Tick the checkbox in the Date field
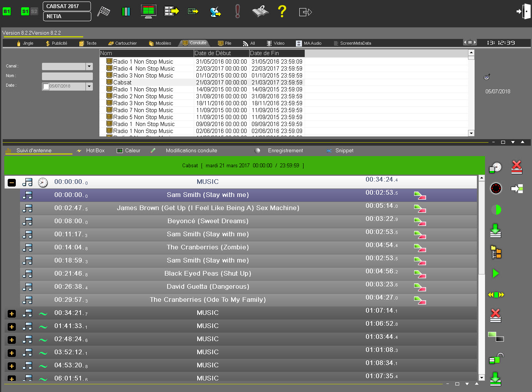The width and height of the screenshot is (532, 392). [x=46, y=86]
